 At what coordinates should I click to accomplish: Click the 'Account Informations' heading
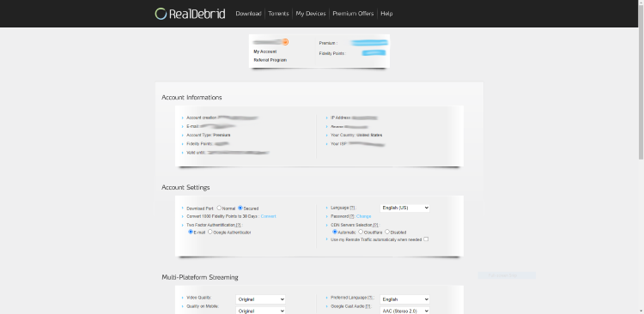(191, 97)
